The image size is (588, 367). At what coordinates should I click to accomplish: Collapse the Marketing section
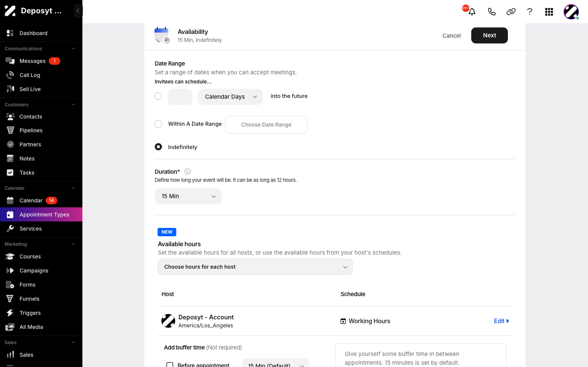click(x=74, y=244)
